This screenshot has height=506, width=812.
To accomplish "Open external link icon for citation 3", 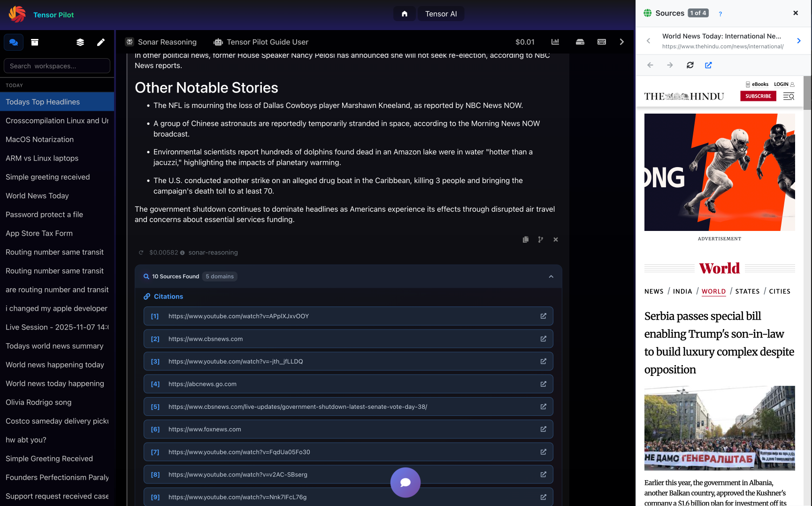I will click(x=543, y=361).
